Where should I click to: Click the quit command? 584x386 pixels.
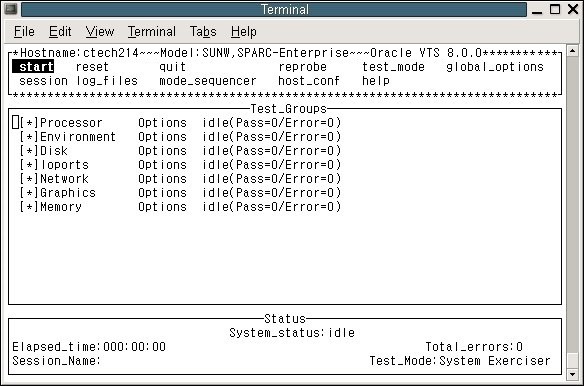click(x=172, y=67)
